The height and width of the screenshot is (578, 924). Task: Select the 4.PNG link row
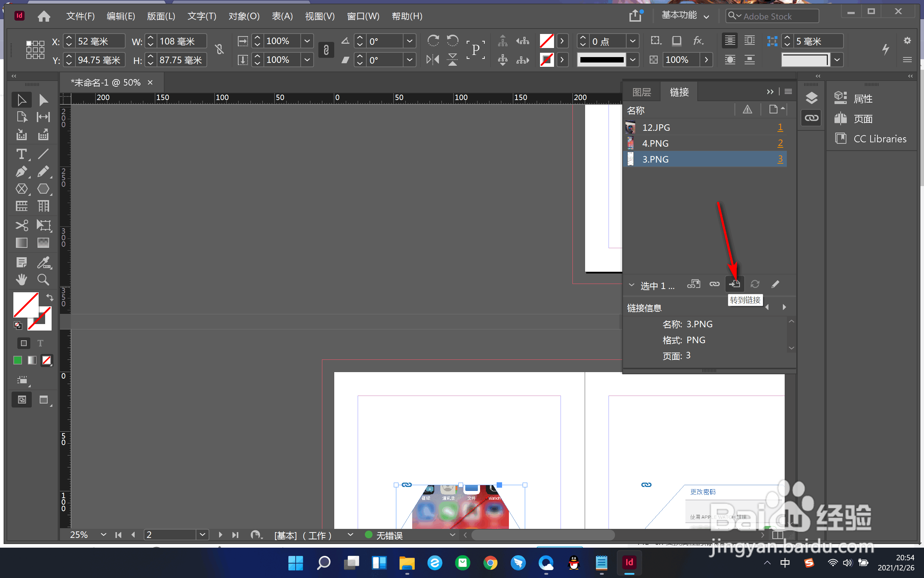[x=705, y=143]
